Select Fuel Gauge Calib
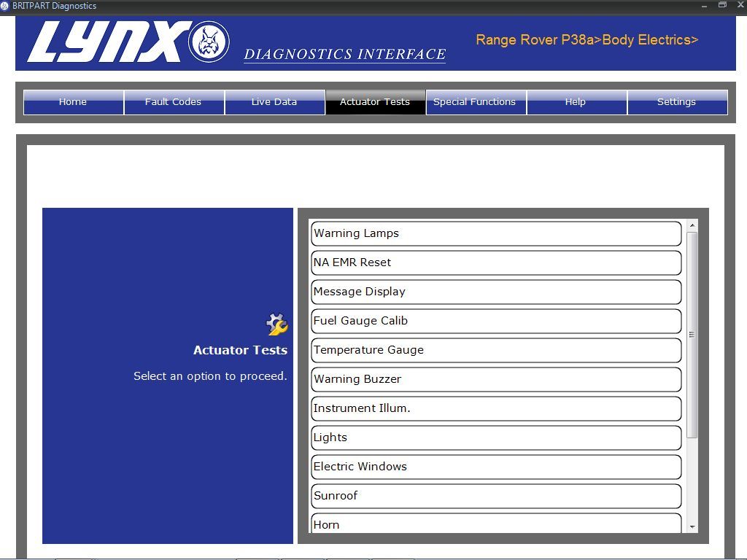 496,321
